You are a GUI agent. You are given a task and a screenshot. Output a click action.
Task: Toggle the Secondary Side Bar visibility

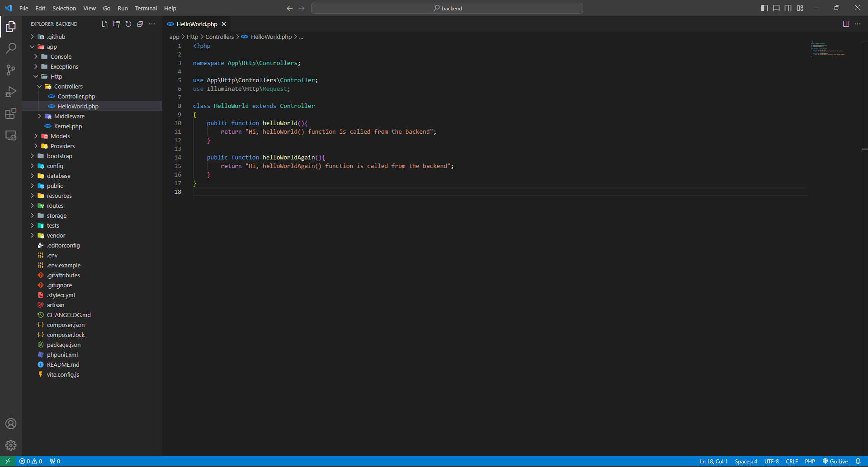788,8
